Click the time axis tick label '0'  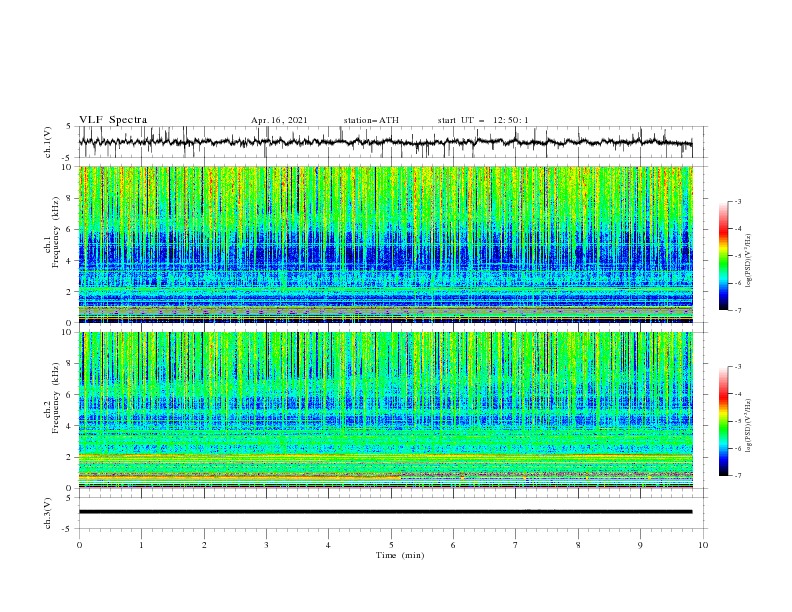click(79, 545)
